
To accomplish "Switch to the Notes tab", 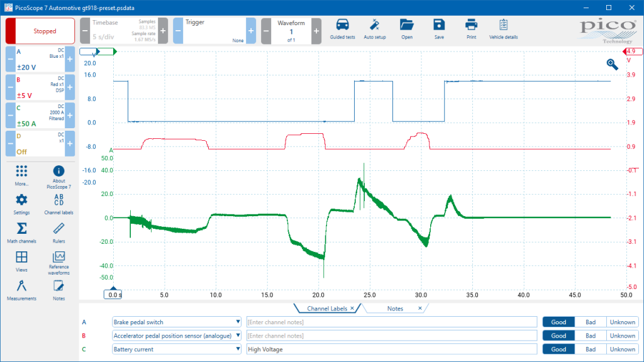I will tap(395, 309).
